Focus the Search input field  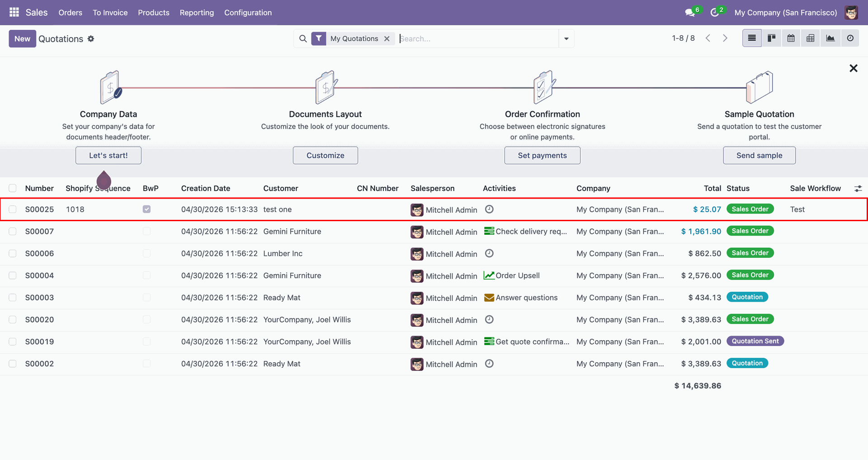[x=478, y=39]
